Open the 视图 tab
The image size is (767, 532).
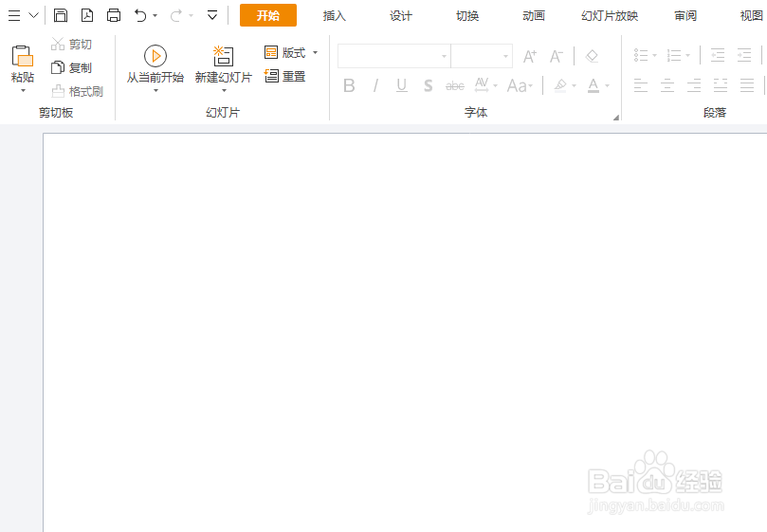(751, 16)
